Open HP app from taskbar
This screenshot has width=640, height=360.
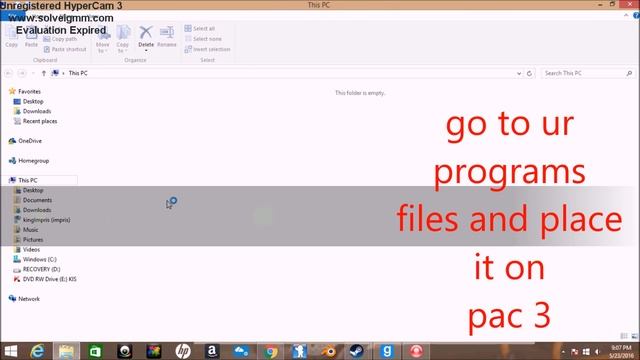click(183, 351)
